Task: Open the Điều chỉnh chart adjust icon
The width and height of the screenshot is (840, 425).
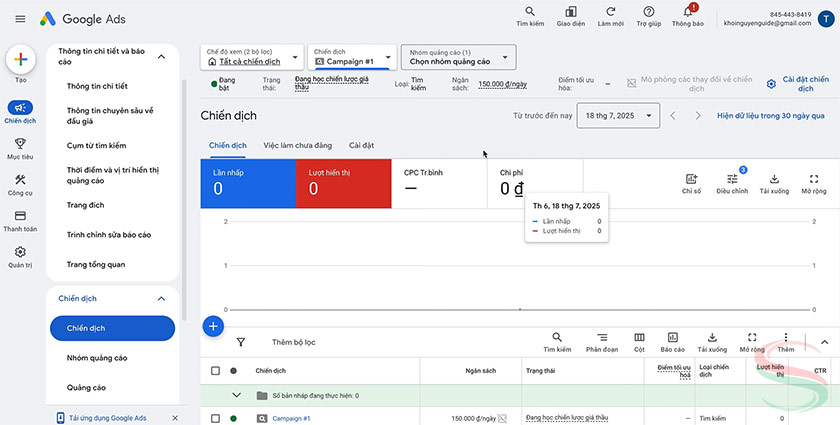Action: pyautogui.click(x=732, y=181)
